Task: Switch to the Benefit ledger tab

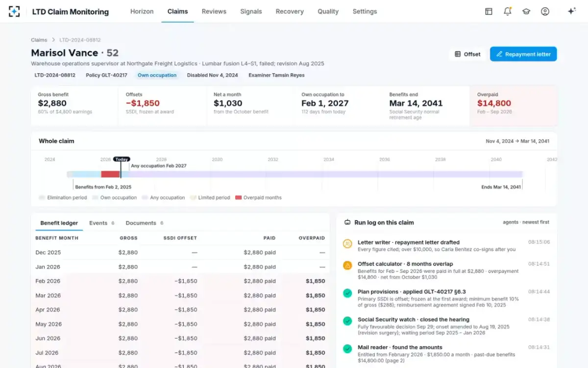Action: (x=59, y=223)
